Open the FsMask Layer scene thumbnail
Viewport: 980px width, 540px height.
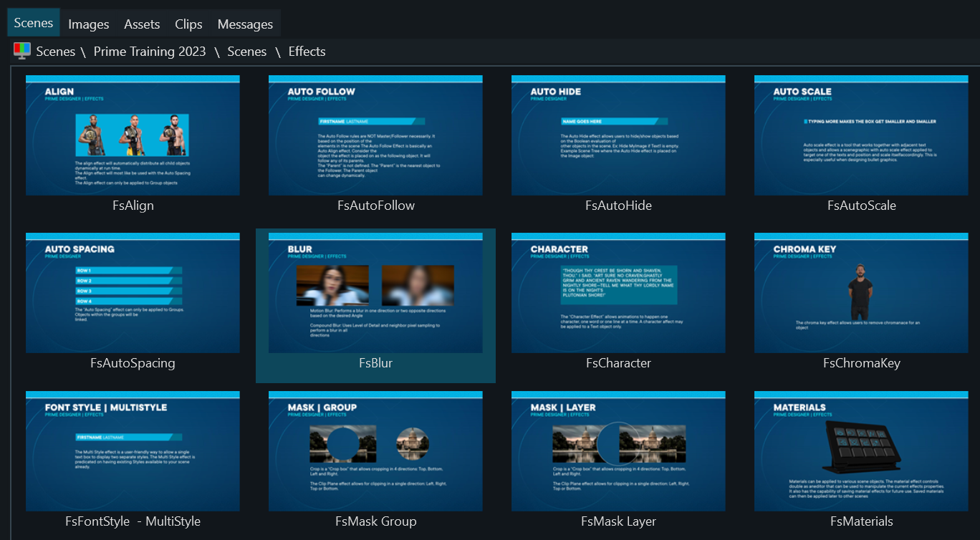(618, 451)
